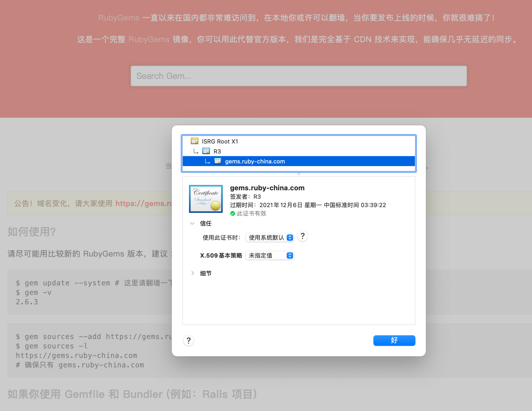Screen dimensions: 532x411
Task: Open the RubyGems link in second line
Action: click(x=149, y=39)
